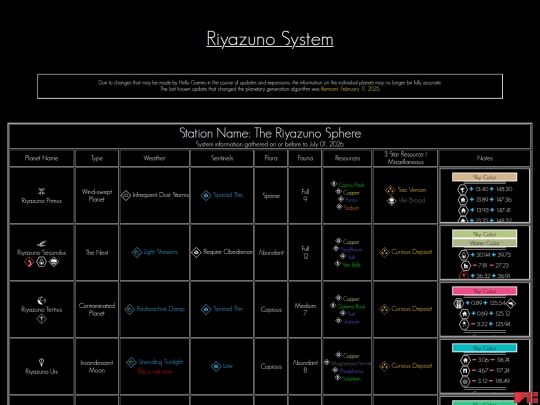Open the Riyazuno Primus planet name link
This screenshot has height=405, width=540.
coord(42,201)
